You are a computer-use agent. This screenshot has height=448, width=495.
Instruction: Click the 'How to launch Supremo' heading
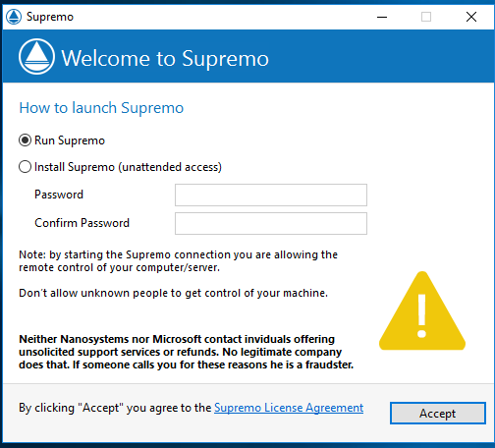pyautogui.click(x=101, y=108)
